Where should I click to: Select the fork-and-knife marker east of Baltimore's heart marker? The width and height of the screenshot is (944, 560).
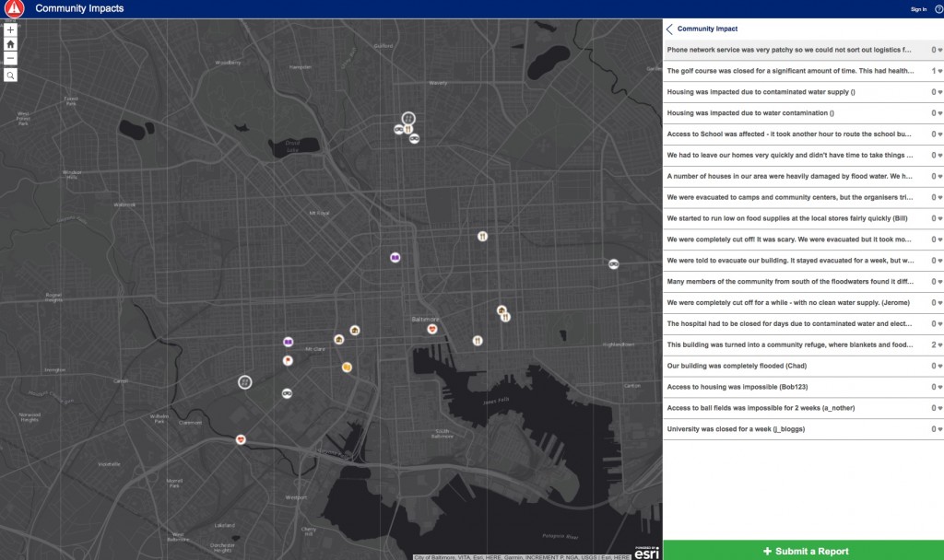(x=478, y=341)
